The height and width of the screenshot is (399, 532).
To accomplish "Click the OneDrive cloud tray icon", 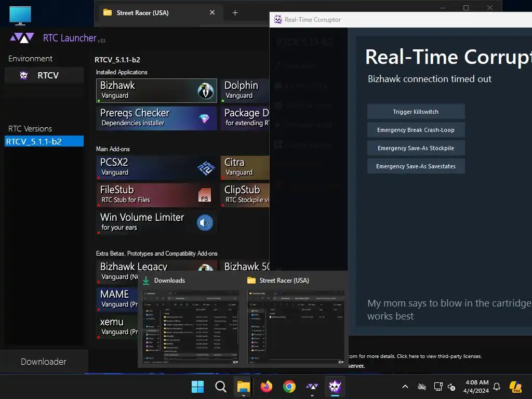I will [422, 387].
